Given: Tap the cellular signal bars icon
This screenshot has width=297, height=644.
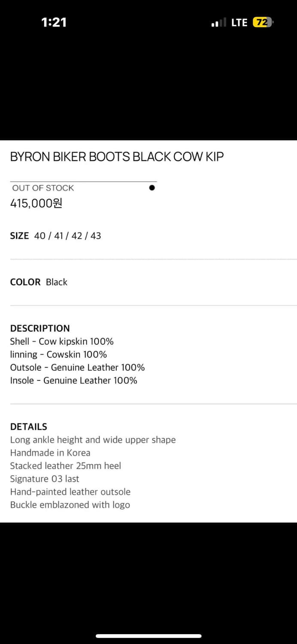Looking at the screenshot, I should tap(218, 23).
